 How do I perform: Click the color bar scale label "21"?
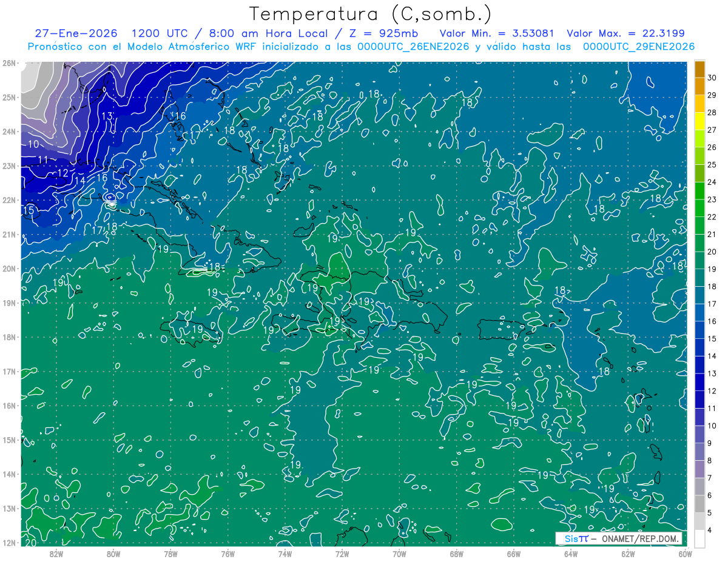pyautogui.click(x=712, y=235)
